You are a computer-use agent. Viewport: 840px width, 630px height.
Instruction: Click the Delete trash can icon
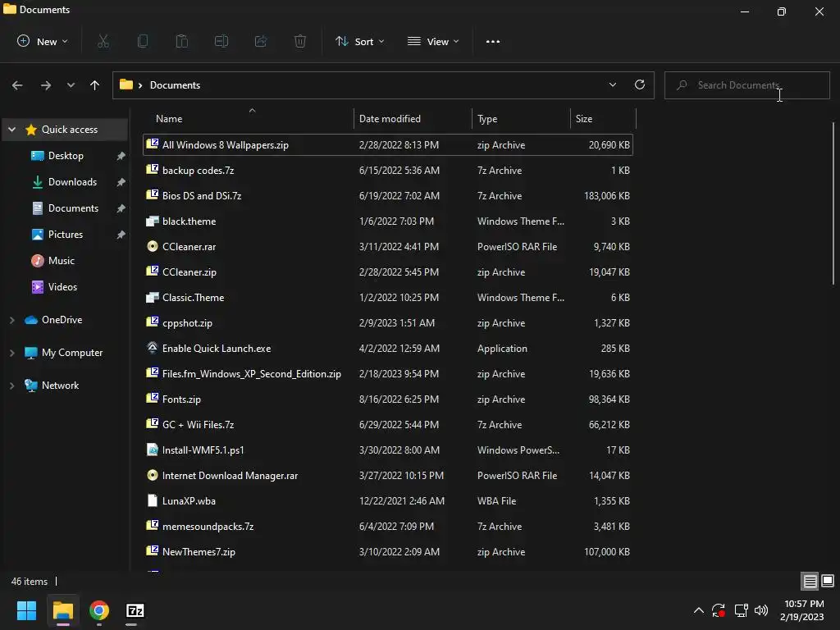click(x=300, y=41)
